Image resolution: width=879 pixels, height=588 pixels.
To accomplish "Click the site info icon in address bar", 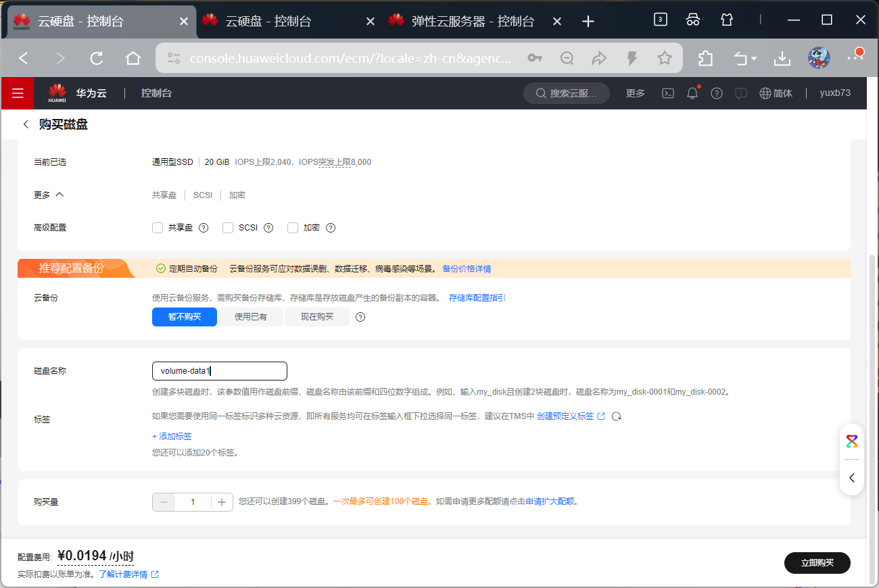I will (174, 59).
